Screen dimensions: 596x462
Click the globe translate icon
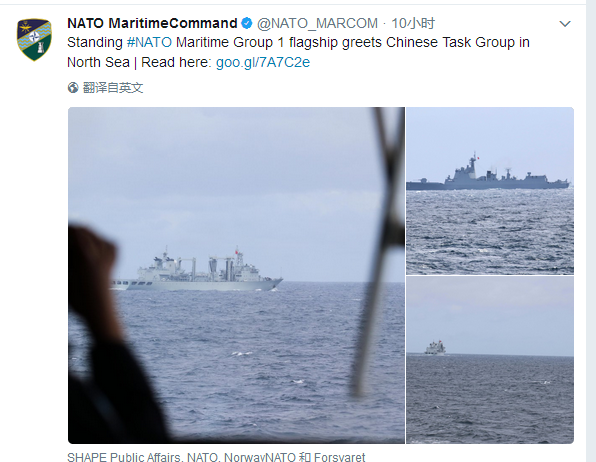(73, 88)
